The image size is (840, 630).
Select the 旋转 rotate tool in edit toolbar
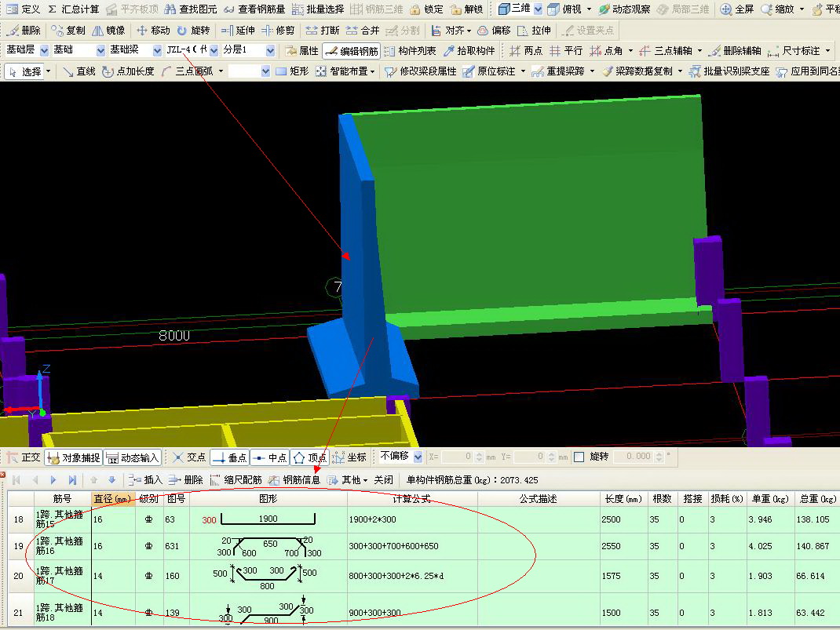[193, 31]
